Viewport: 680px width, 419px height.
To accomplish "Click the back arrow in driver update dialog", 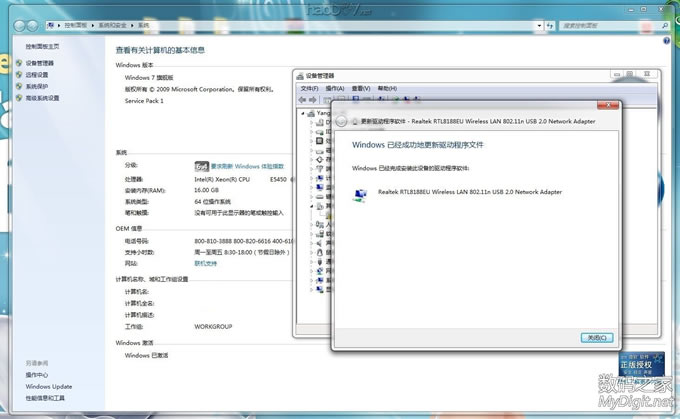I will coord(342,120).
